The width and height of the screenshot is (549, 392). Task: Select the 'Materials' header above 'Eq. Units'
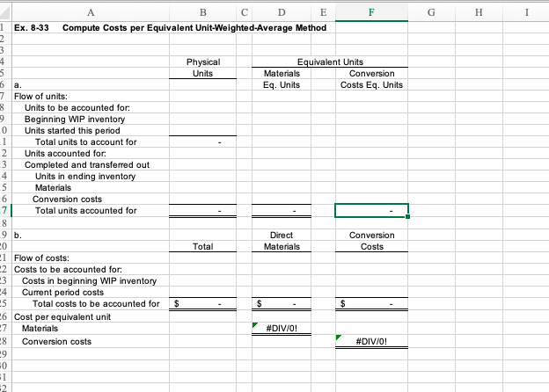coord(282,74)
